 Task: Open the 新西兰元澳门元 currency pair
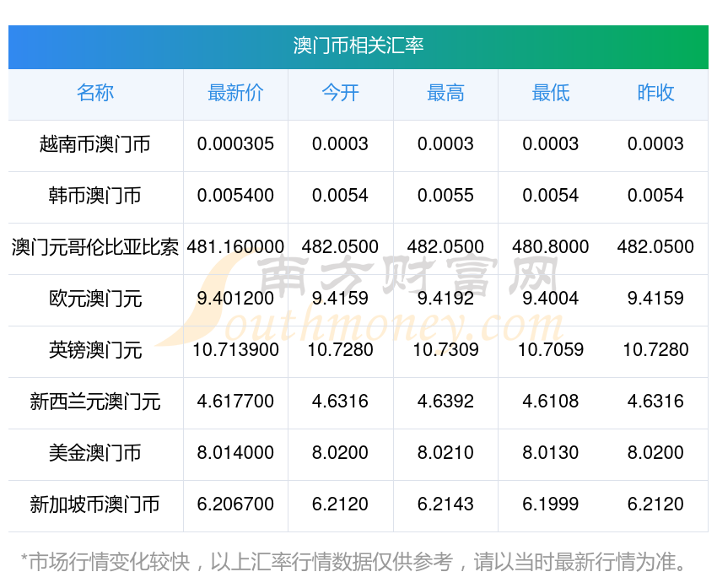click(95, 402)
